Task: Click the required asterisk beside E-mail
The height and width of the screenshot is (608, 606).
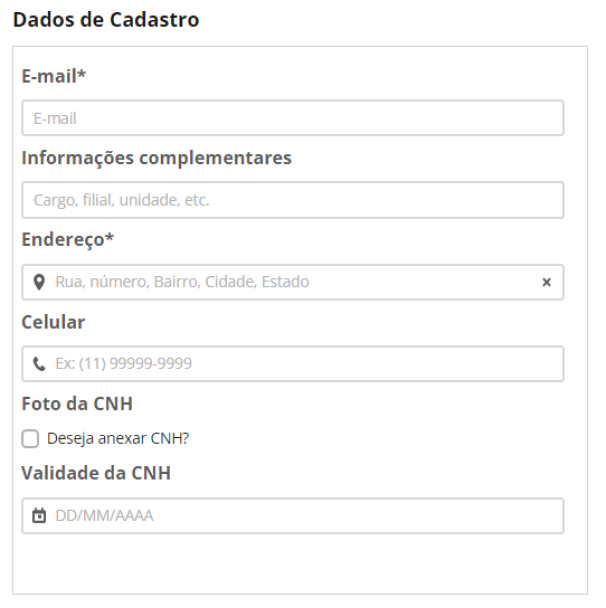Action: (x=81, y=73)
